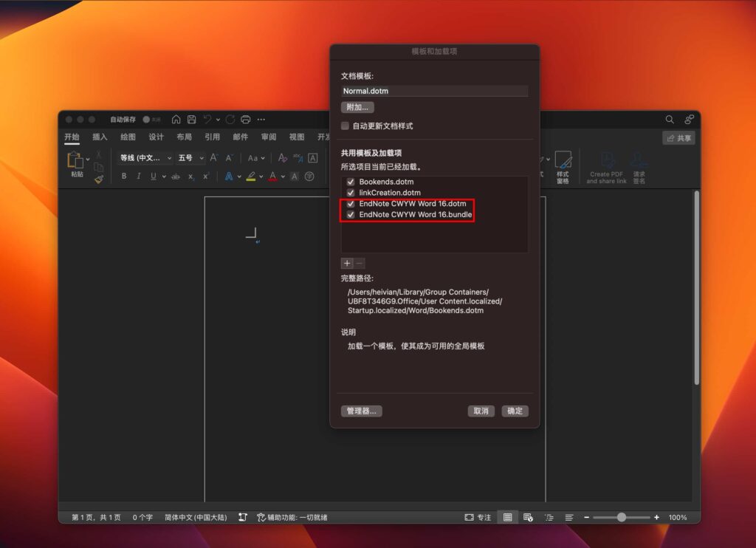
Task: Switch to the 插入 ribbon tab
Action: (99, 137)
